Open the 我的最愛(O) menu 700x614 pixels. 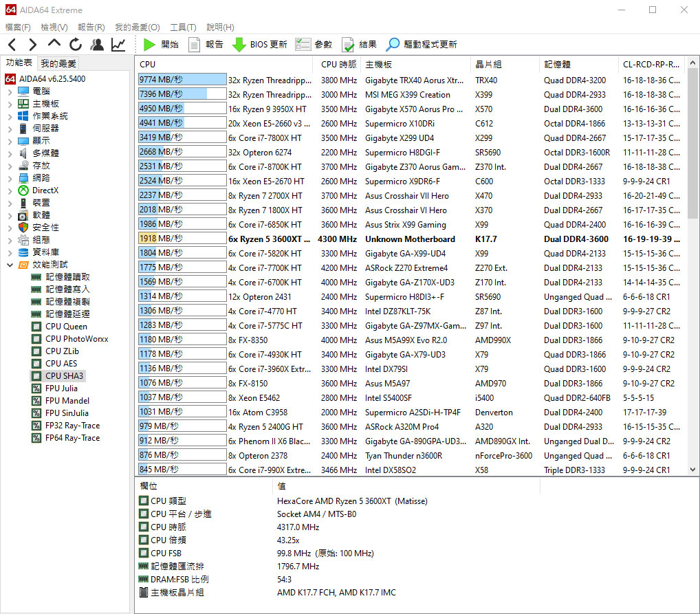(138, 28)
